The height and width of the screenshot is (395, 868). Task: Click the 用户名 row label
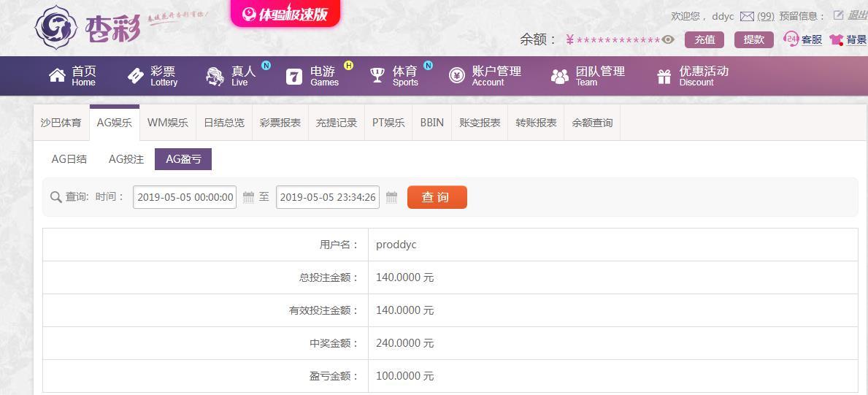(339, 245)
